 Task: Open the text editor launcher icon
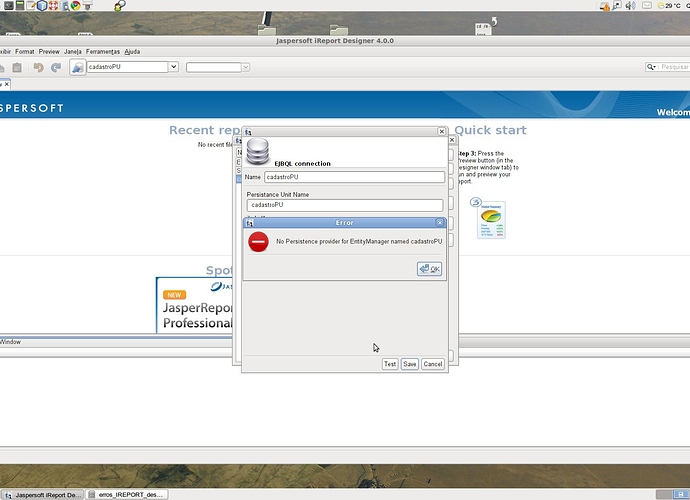[31, 5]
